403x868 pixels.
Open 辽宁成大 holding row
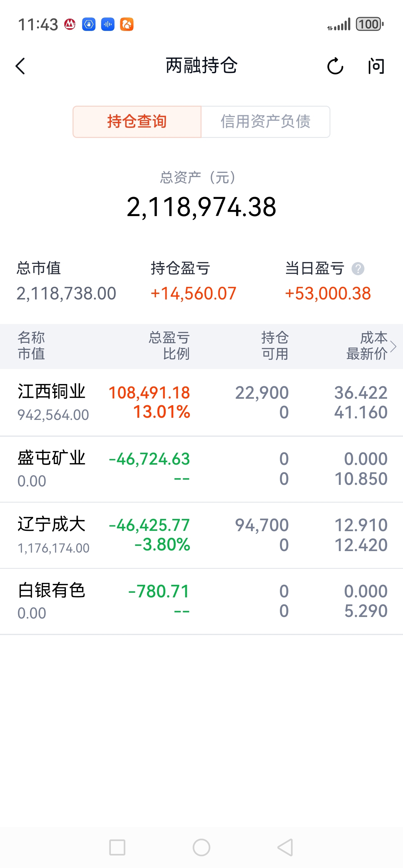point(201,535)
